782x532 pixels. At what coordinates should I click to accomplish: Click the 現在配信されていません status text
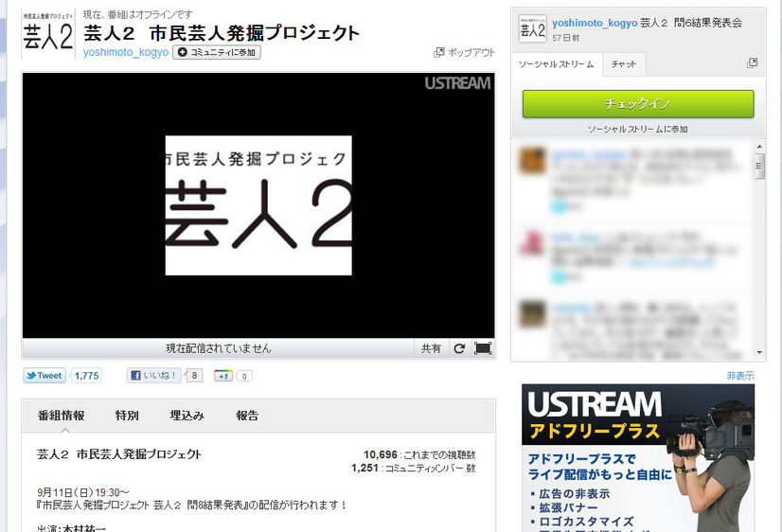click(219, 348)
